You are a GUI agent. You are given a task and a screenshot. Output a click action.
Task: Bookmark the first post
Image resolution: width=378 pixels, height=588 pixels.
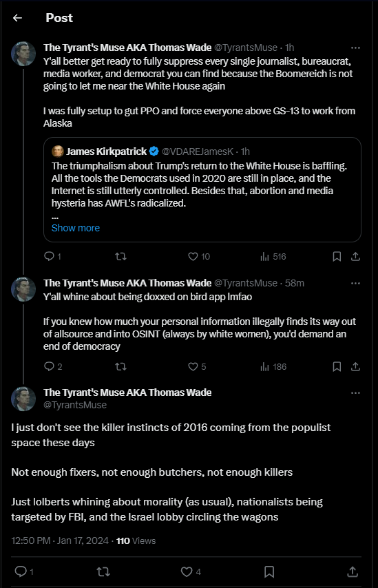click(337, 257)
